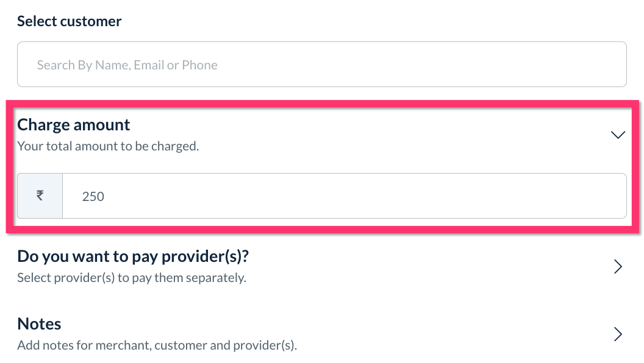Click the rupee currency symbol icon
The height and width of the screenshot is (363, 644).
(40, 196)
